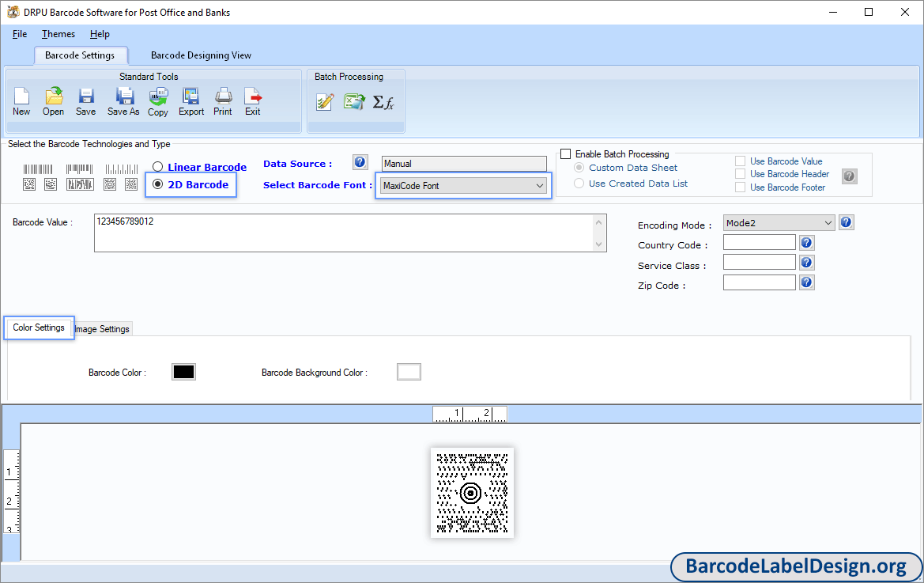Click the Data Source Manual field
Viewport: 924px width, 583px height.
(464, 163)
